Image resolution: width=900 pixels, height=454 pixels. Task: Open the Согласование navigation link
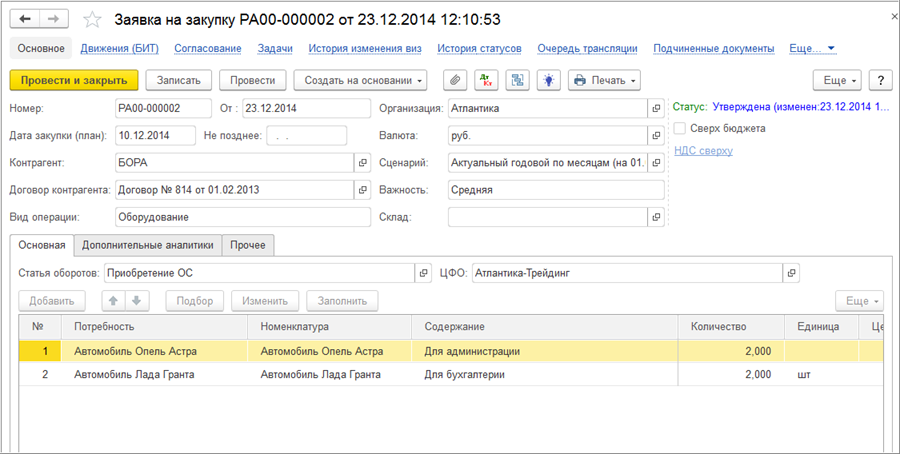pyautogui.click(x=208, y=48)
